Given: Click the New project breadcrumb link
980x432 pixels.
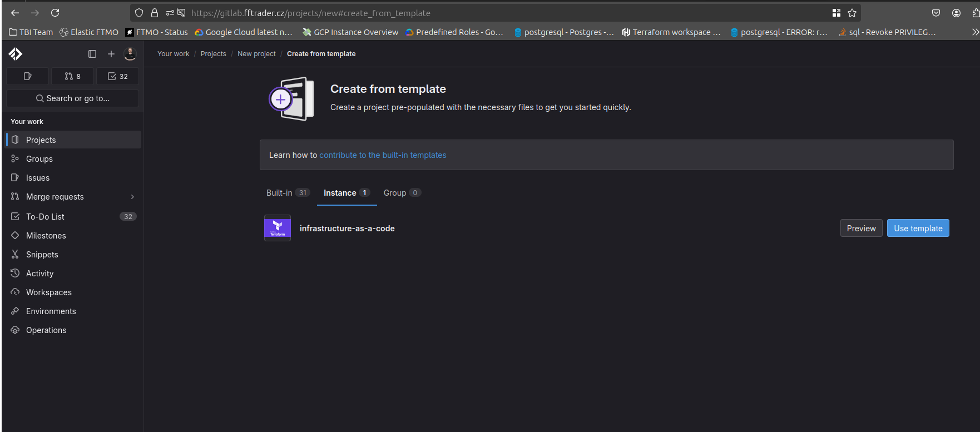Looking at the screenshot, I should (256, 54).
